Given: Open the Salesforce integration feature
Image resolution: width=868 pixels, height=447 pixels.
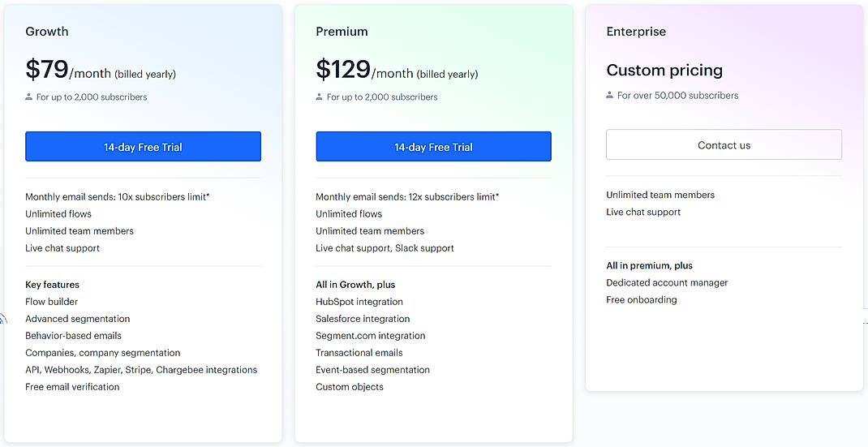Looking at the screenshot, I should coord(363,319).
